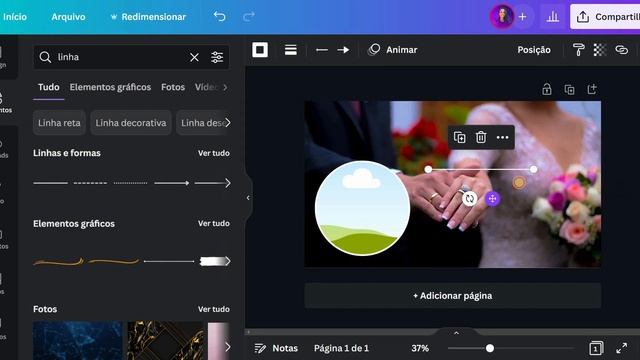
Task: Click the Adicionar página button
Action: pos(453,296)
